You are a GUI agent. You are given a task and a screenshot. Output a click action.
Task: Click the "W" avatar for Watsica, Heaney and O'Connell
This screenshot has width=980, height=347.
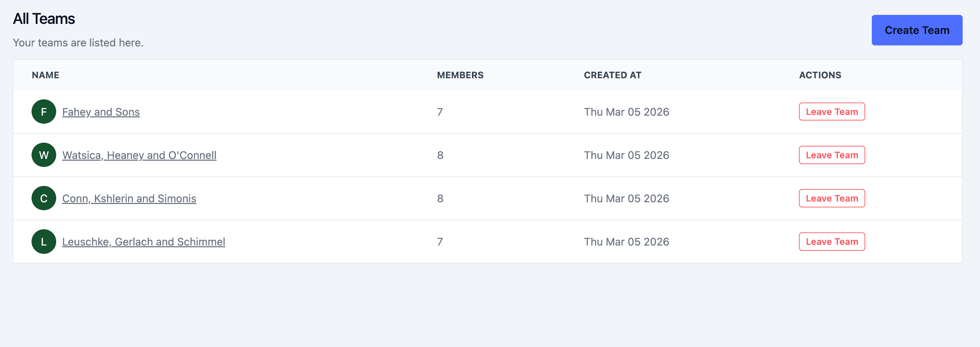(43, 155)
